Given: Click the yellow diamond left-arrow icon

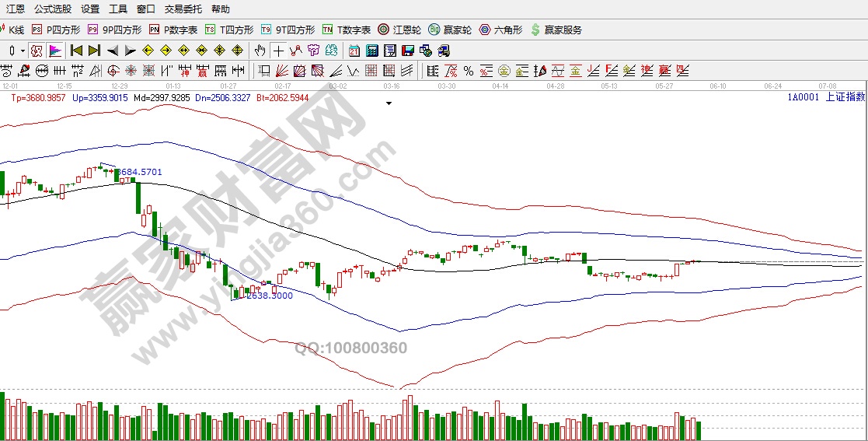Looking at the screenshot, I should click(148, 51).
